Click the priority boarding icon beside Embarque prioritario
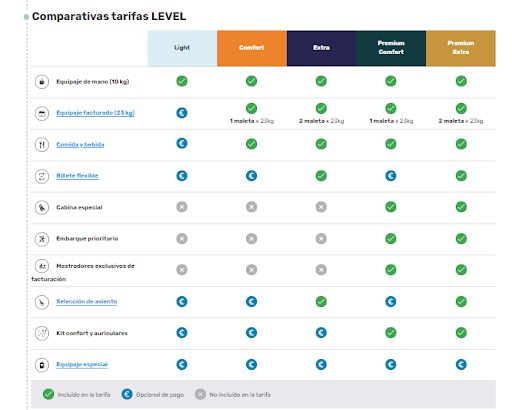This screenshot has width=512, height=410. coord(42,239)
